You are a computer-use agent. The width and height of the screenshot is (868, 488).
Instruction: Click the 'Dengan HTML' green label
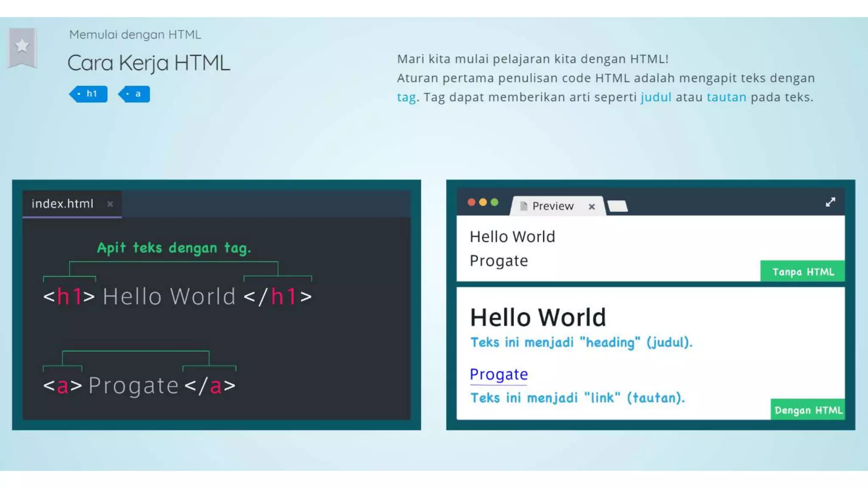pos(808,410)
